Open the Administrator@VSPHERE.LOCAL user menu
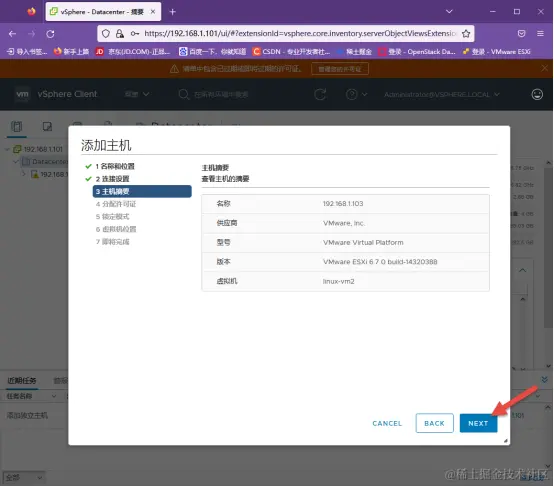This screenshot has height=486, width=554. point(442,94)
